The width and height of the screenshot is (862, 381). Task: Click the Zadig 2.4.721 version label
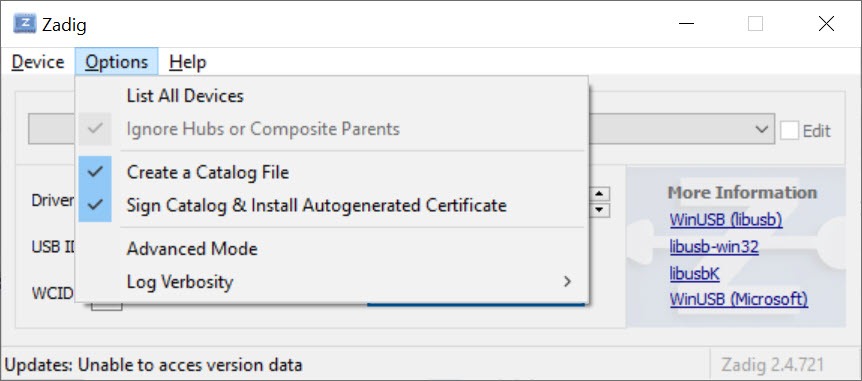[772, 365]
